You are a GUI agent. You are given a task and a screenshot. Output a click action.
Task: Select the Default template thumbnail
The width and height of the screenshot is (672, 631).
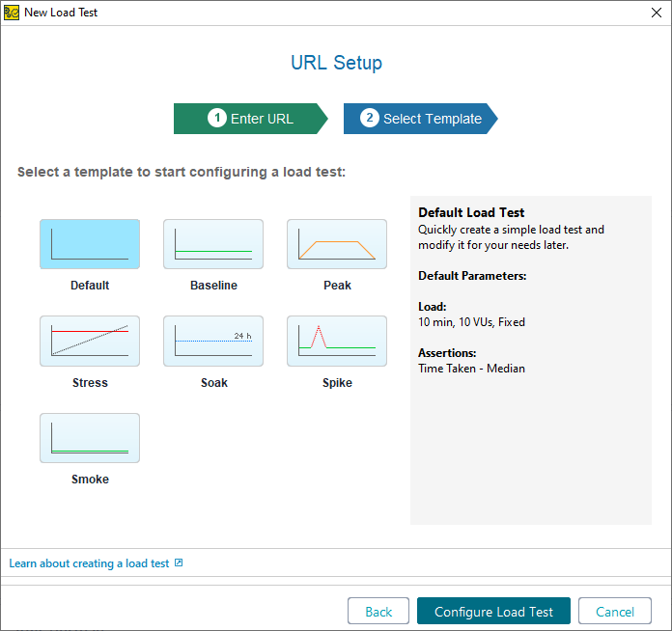click(x=90, y=244)
